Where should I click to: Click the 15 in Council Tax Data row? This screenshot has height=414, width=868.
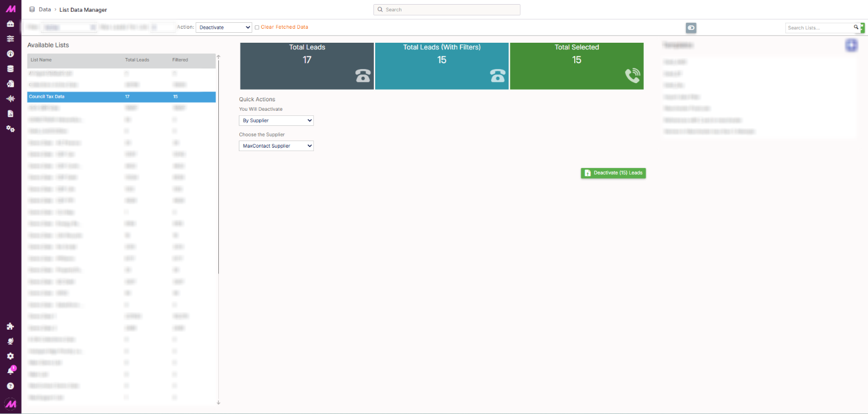175,97
